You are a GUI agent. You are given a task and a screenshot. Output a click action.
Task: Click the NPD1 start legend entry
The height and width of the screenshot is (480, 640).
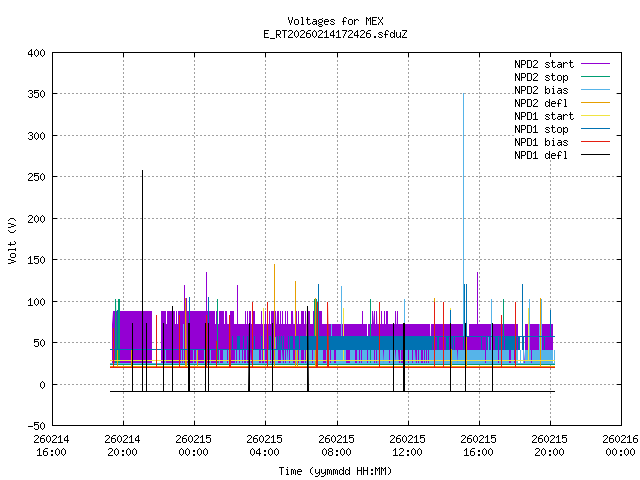(x=544, y=116)
